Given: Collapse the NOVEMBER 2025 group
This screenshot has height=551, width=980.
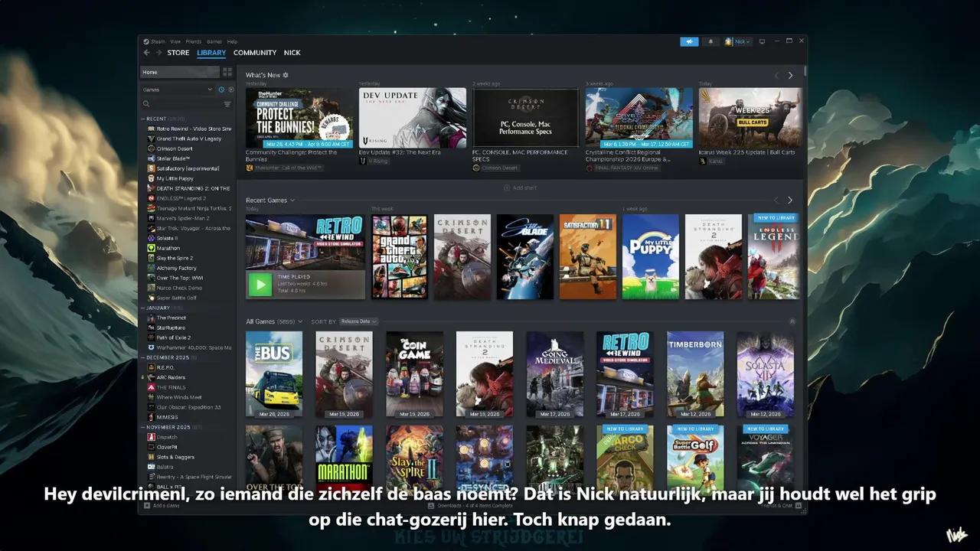Looking at the screenshot, I should [x=142, y=427].
